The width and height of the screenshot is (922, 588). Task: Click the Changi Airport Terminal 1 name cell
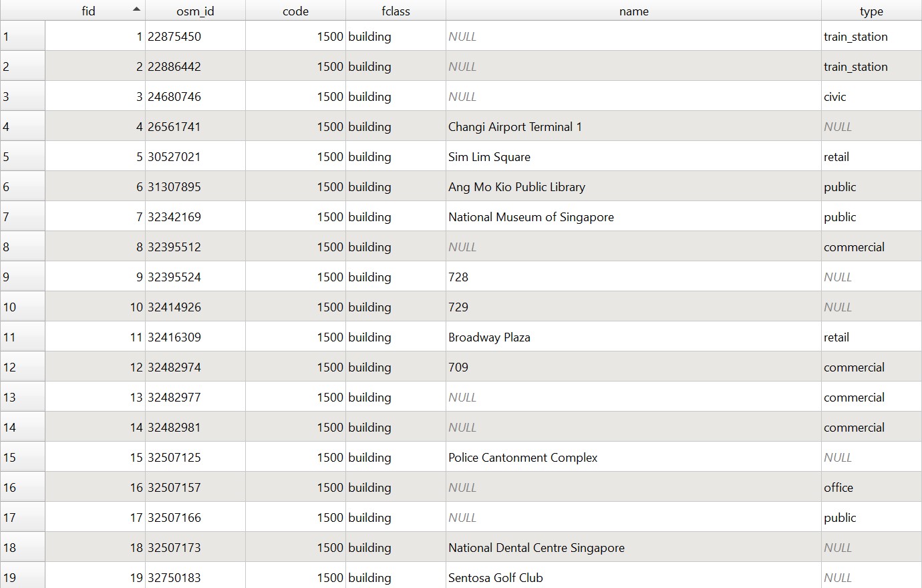515,127
